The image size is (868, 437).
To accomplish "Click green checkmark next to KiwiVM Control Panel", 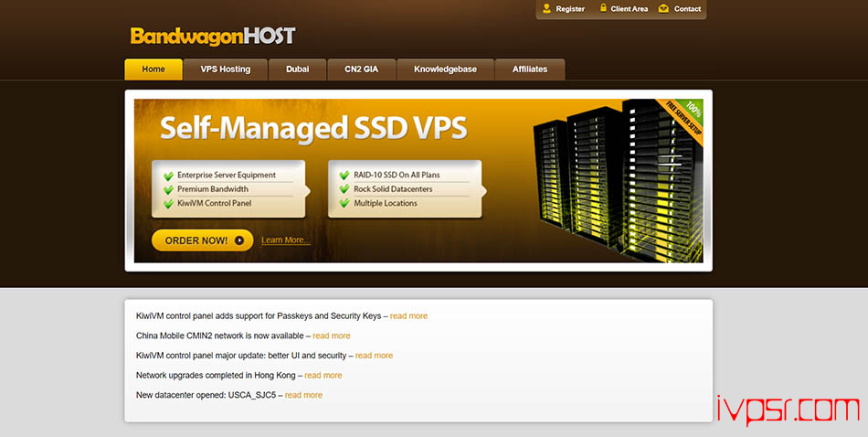I will [x=168, y=205].
